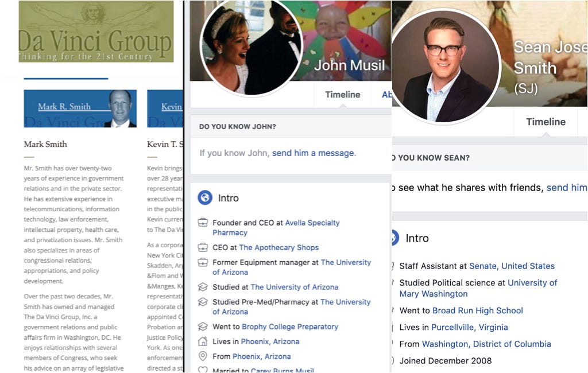Open University of Arizona link in 'Studied at' row

(x=295, y=287)
